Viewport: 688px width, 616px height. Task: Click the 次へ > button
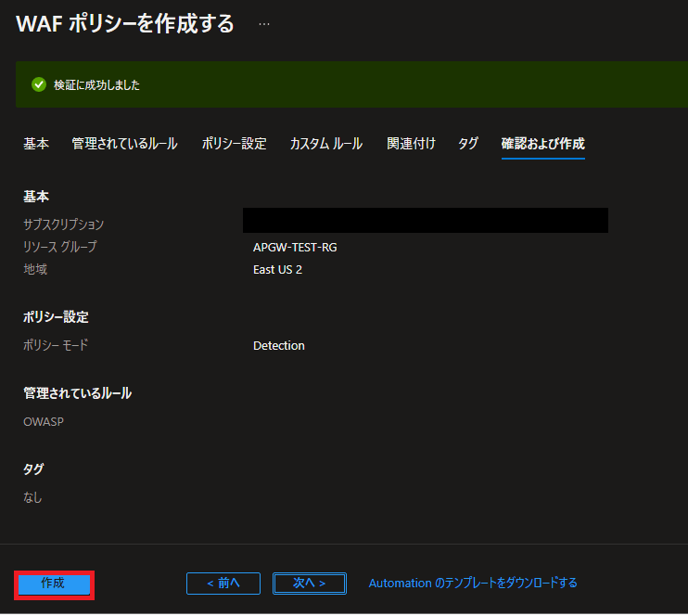[310, 584]
